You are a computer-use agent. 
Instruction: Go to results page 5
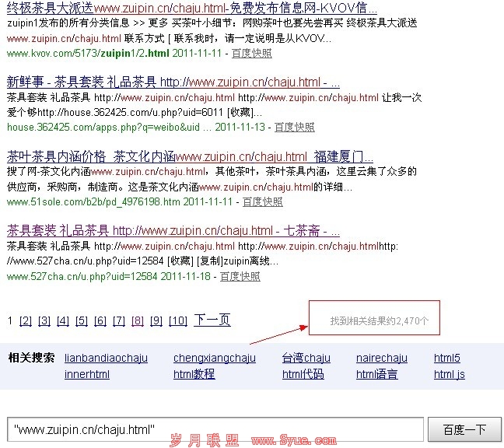tap(82, 320)
